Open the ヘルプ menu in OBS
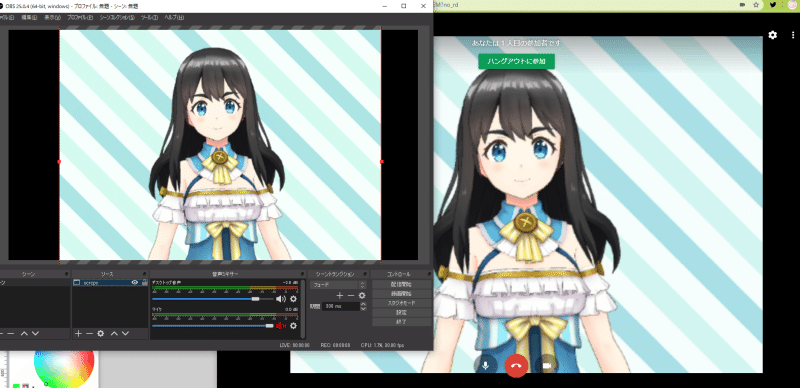The height and width of the screenshot is (388, 800). (x=173, y=17)
